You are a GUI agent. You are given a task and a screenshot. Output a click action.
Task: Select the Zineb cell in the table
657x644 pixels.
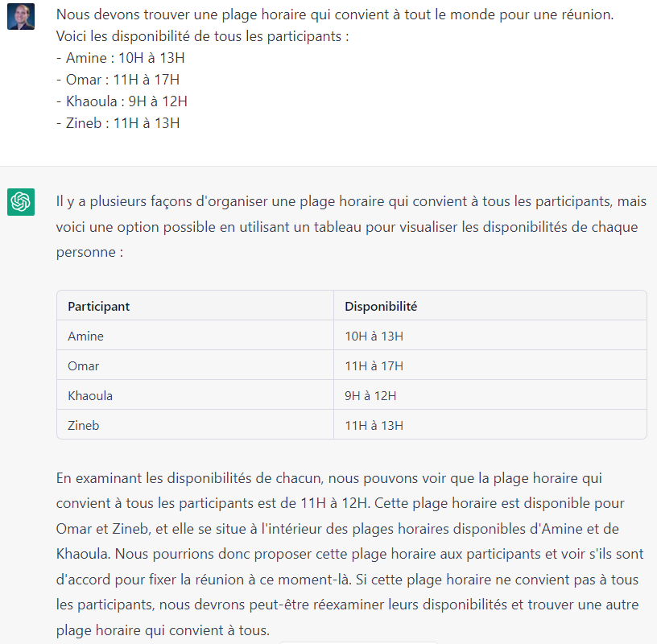coord(84,425)
